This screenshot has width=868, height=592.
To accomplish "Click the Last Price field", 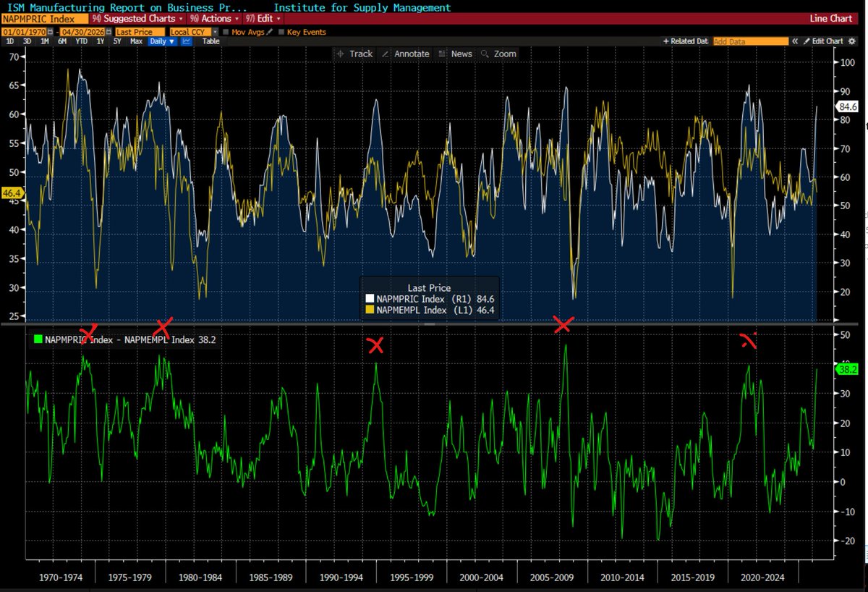I will (x=140, y=32).
